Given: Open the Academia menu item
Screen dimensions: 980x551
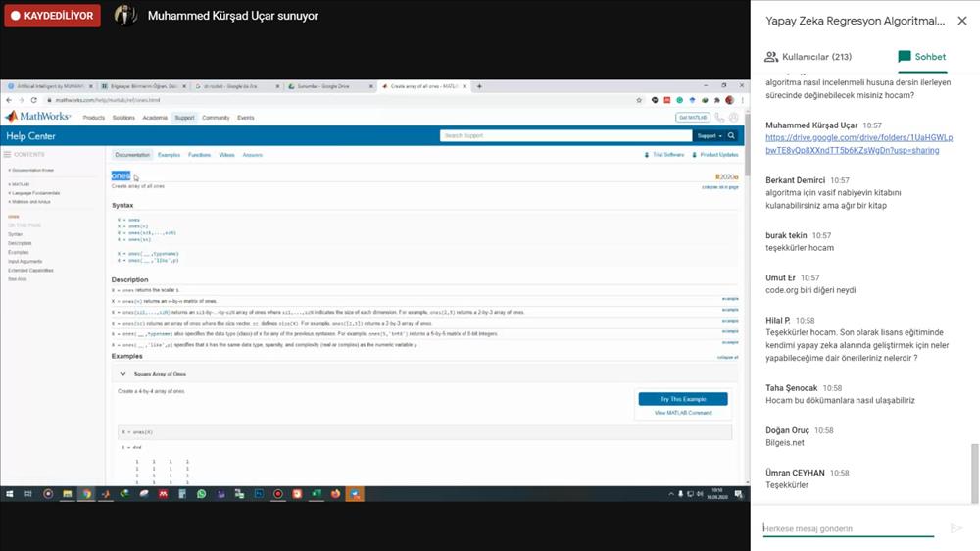Looking at the screenshot, I should pos(155,118).
